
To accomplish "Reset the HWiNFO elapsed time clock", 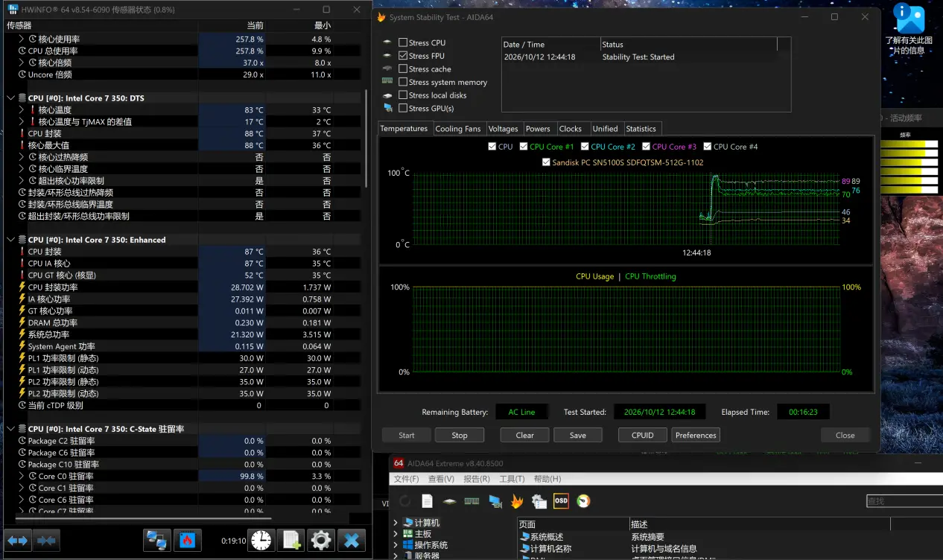I will click(261, 540).
